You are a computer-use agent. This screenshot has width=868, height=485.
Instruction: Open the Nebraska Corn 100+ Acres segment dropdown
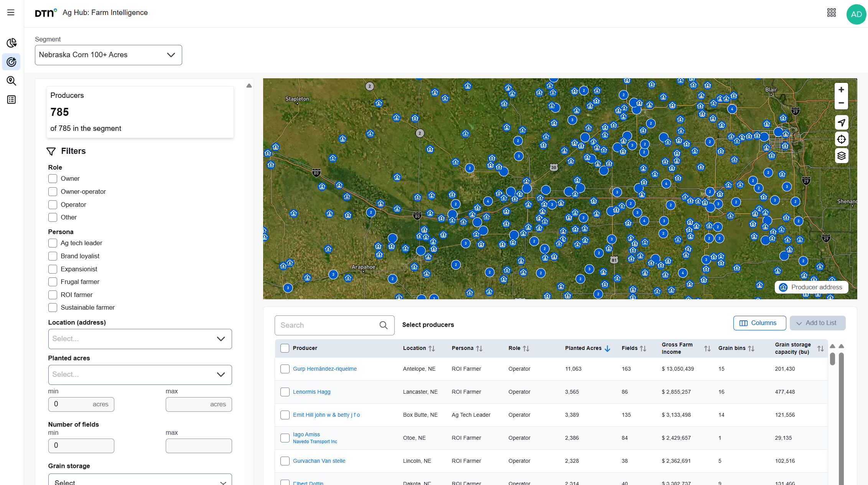click(108, 55)
